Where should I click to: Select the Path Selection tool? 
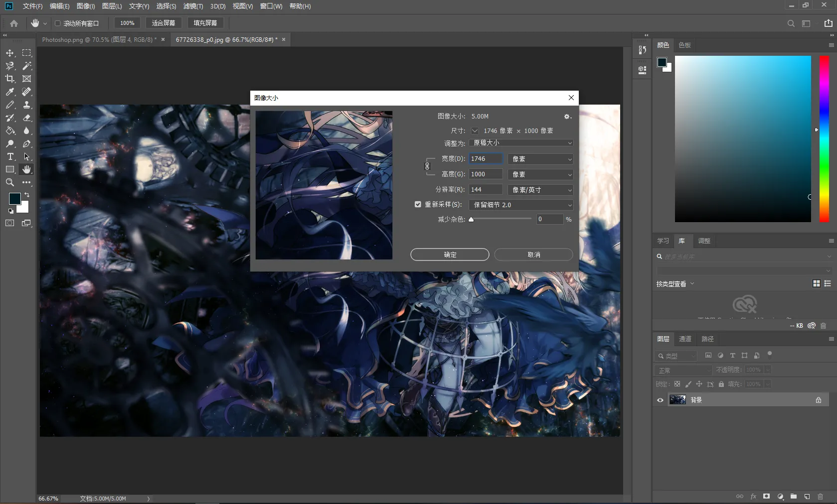(x=27, y=156)
